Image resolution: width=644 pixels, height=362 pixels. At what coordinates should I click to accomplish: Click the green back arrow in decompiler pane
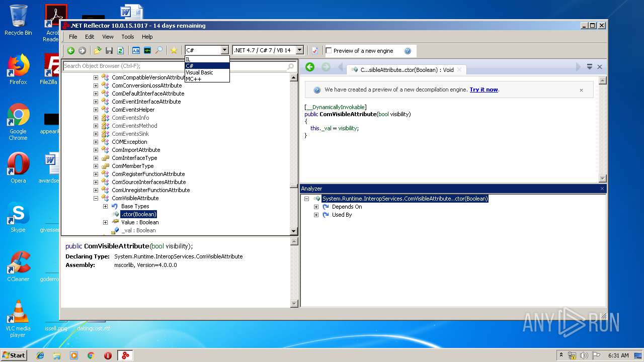[x=310, y=67]
